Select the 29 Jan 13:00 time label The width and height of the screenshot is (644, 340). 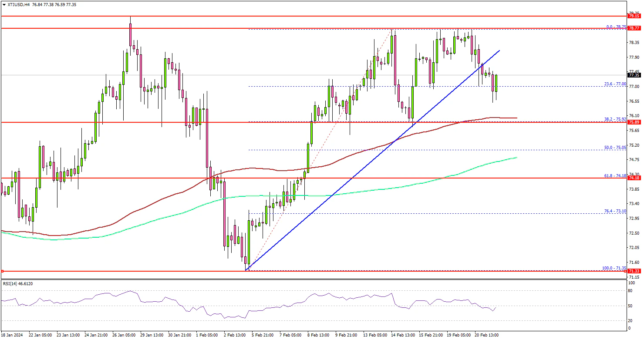[x=152, y=335]
